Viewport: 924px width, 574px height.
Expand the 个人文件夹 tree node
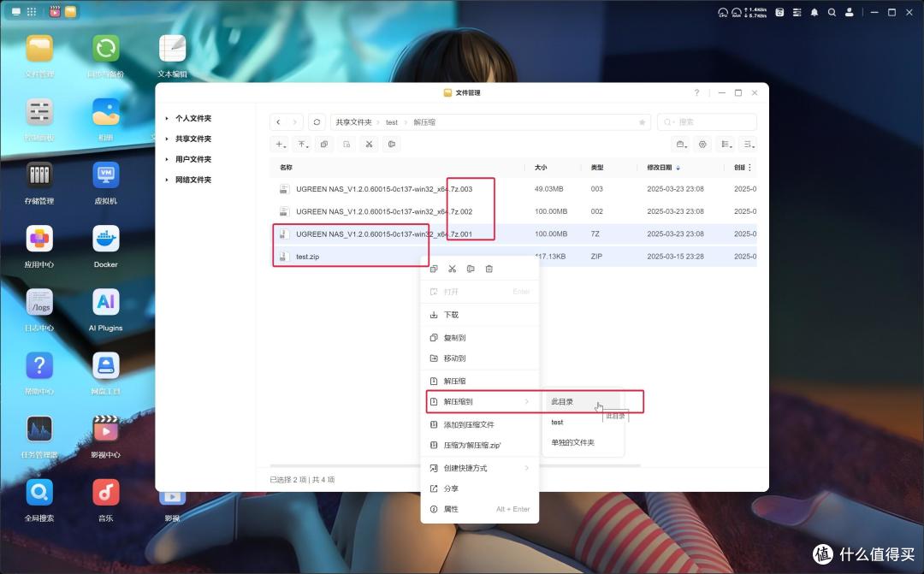click(167, 118)
